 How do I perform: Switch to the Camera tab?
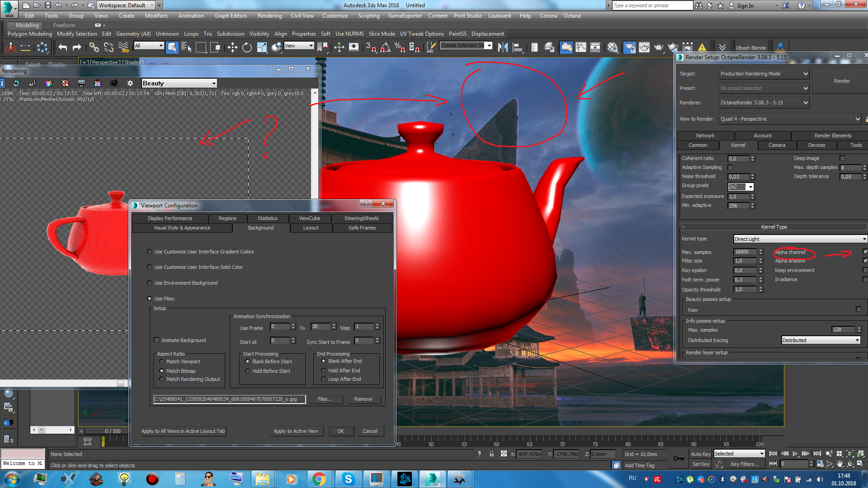click(x=777, y=145)
